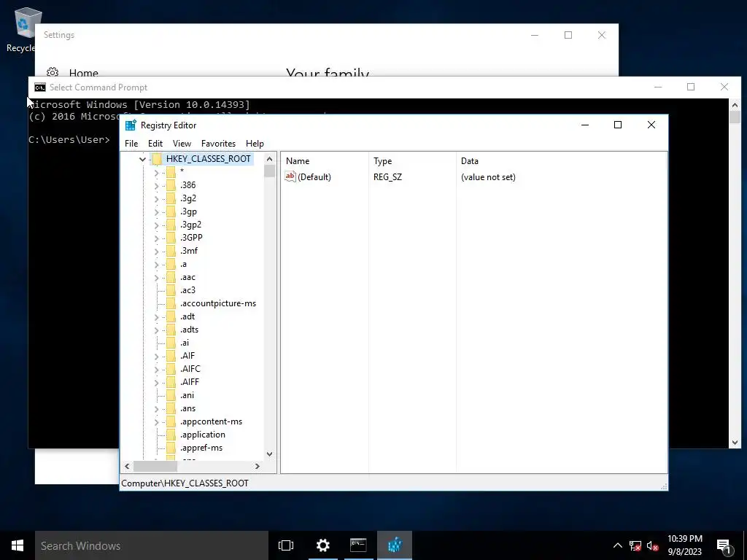
Task: Click the .application key folder icon
Action: pos(171,435)
